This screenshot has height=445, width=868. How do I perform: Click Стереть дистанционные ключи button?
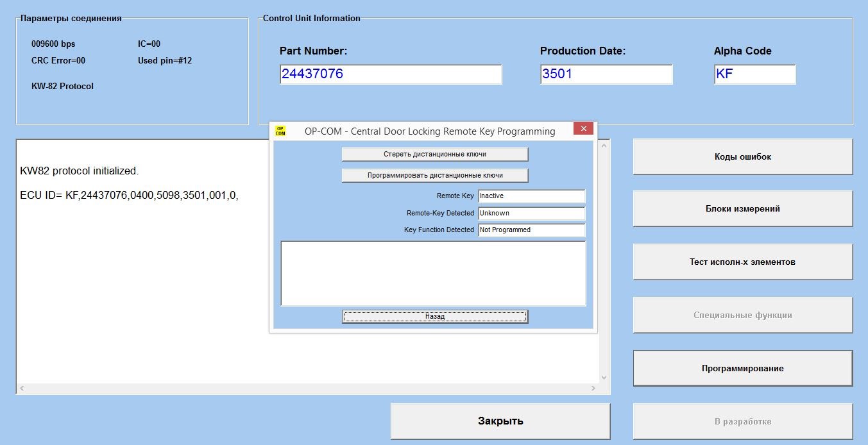(435, 154)
